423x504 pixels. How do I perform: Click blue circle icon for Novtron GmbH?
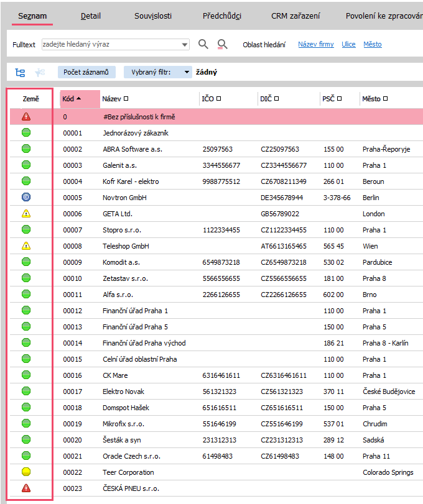click(x=26, y=198)
